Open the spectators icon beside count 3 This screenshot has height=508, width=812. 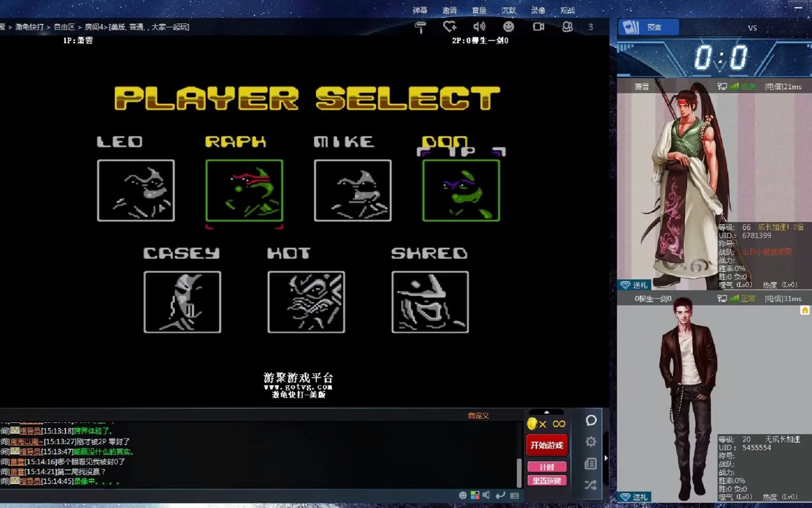[568, 27]
